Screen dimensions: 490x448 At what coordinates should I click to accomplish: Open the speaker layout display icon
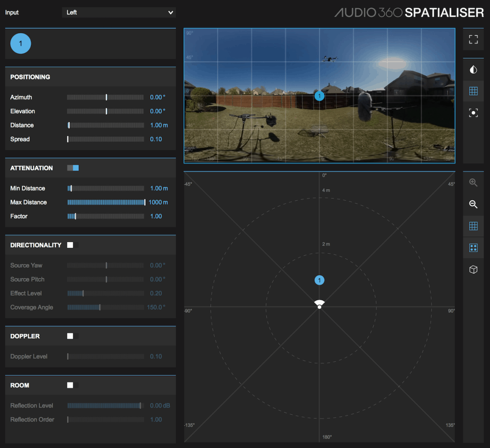click(473, 248)
